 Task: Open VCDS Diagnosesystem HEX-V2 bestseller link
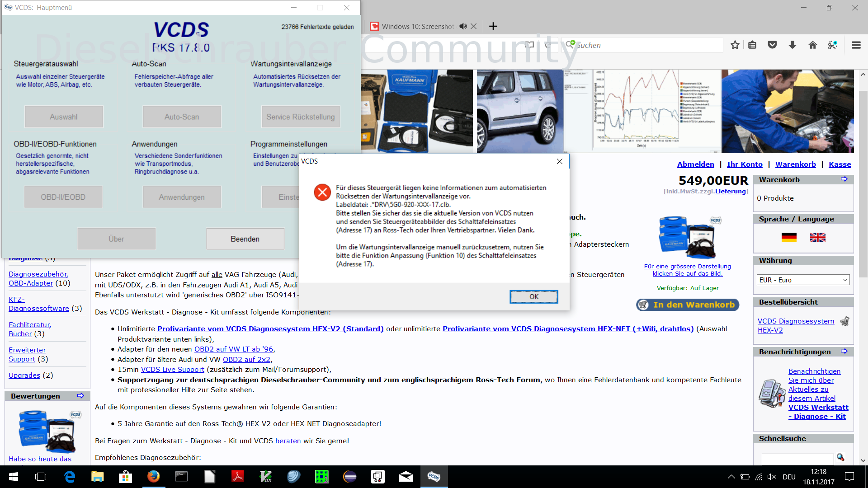pyautogui.click(x=796, y=325)
